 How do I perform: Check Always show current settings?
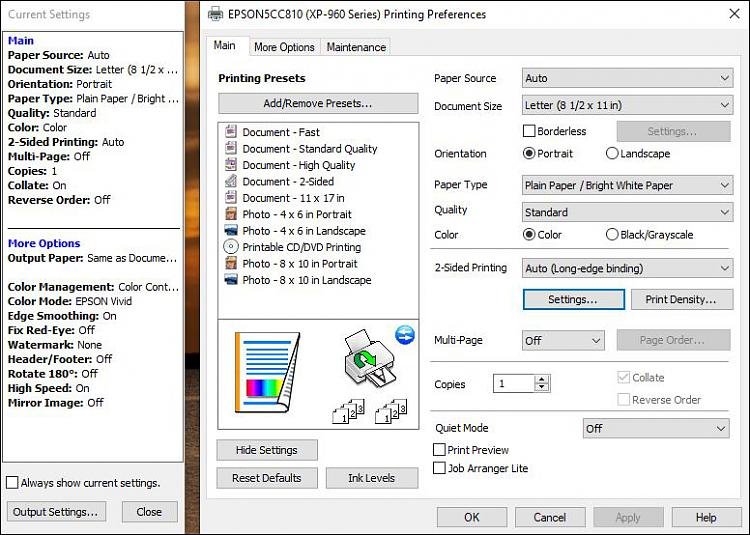tap(12, 482)
